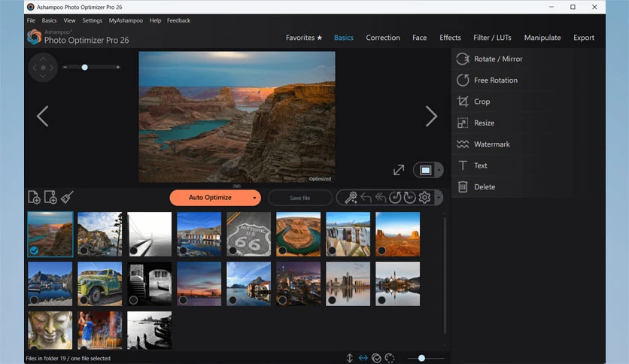Open the Help menu
This screenshot has height=364, width=629.
pos(155,20)
